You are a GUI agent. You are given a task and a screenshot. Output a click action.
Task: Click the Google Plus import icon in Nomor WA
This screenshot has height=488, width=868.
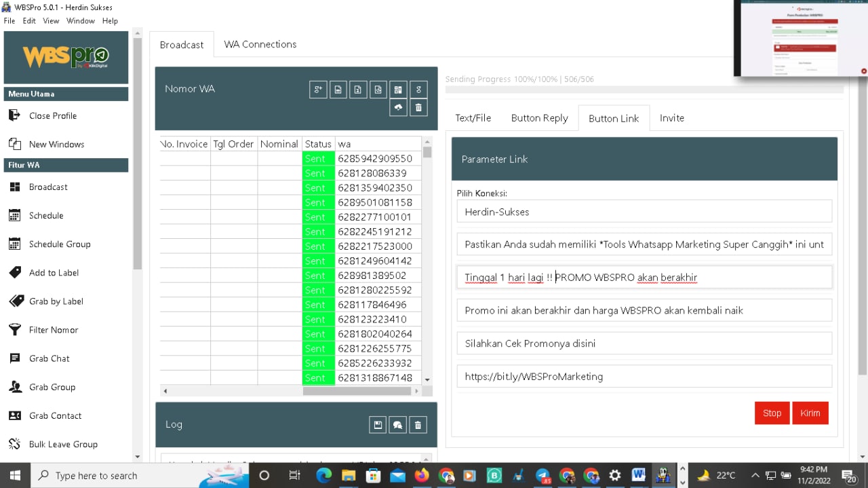(x=318, y=90)
